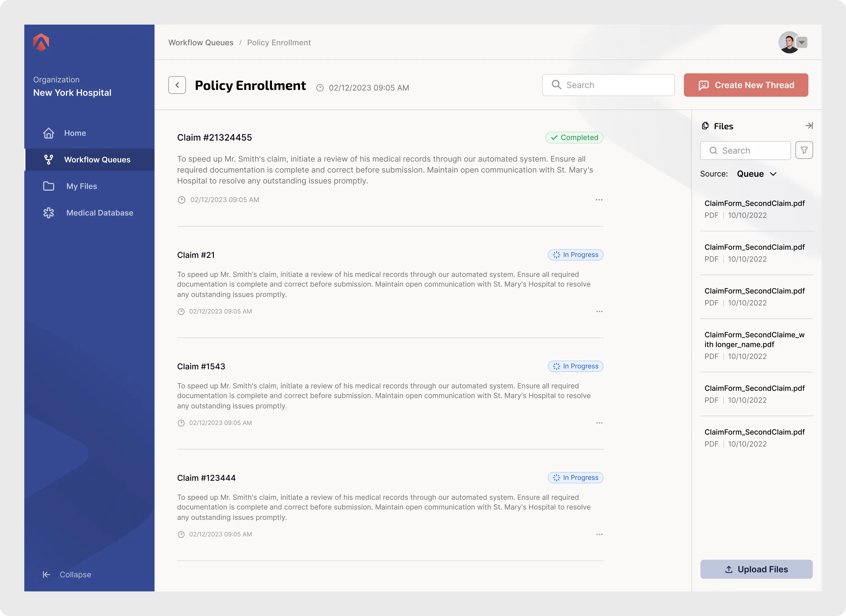Open ClaimForm_SecondClaime_with longer_name.pdf file
This screenshot has width=846, height=616.
754,340
